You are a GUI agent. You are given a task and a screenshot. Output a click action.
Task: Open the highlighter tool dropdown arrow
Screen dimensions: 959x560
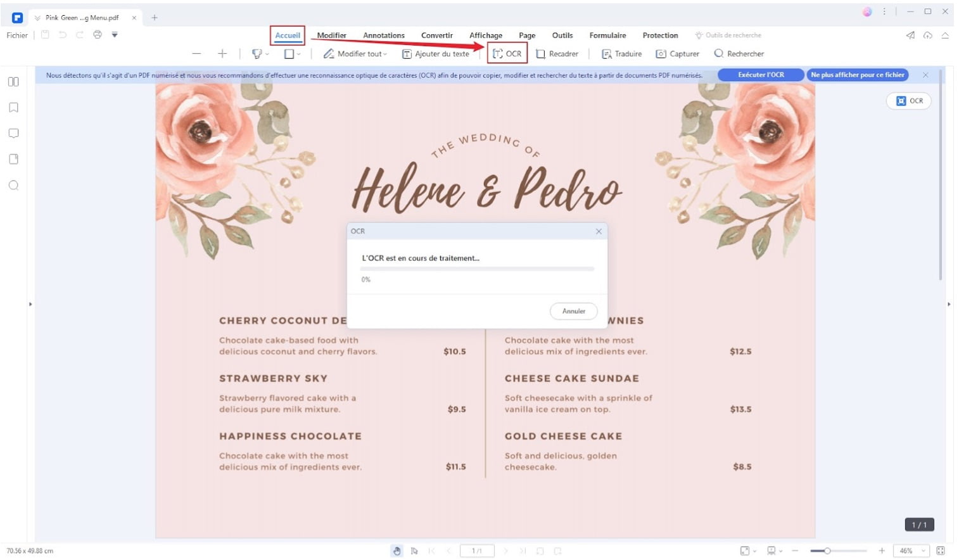click(x=267, y=54)
